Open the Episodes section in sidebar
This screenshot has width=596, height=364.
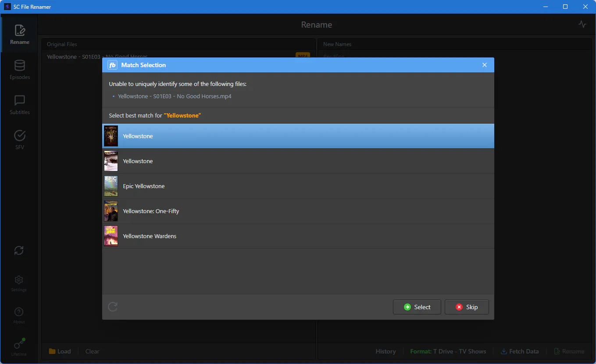(x=19, y=70)
